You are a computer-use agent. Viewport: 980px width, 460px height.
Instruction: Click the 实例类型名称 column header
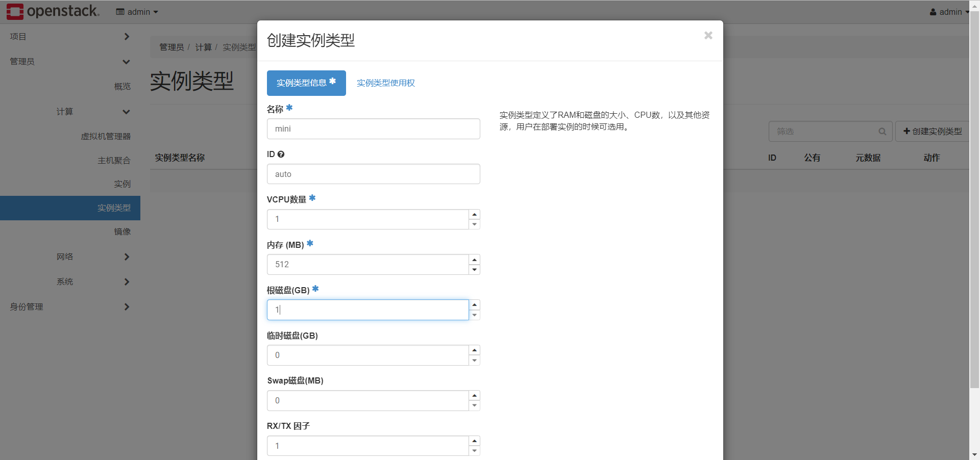pos(180,158)
